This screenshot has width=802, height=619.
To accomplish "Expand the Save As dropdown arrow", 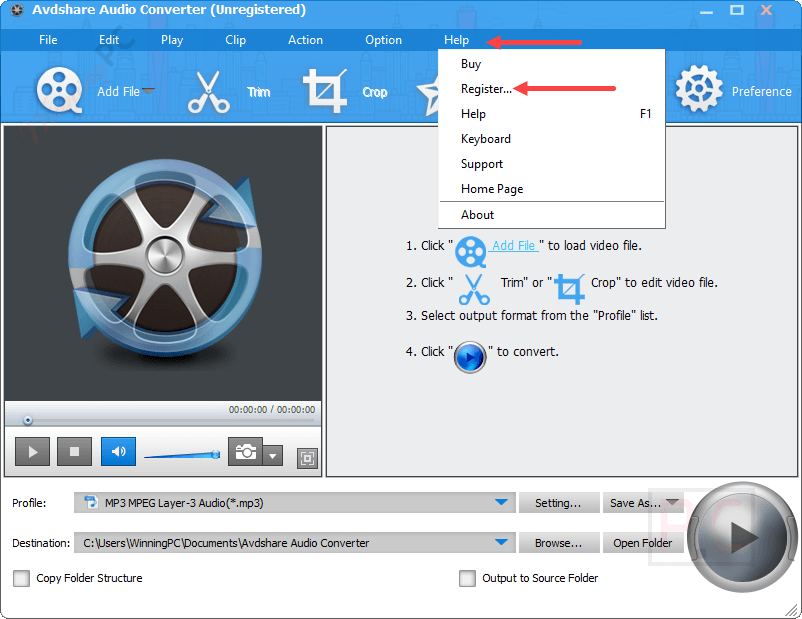I will [673, 502].
